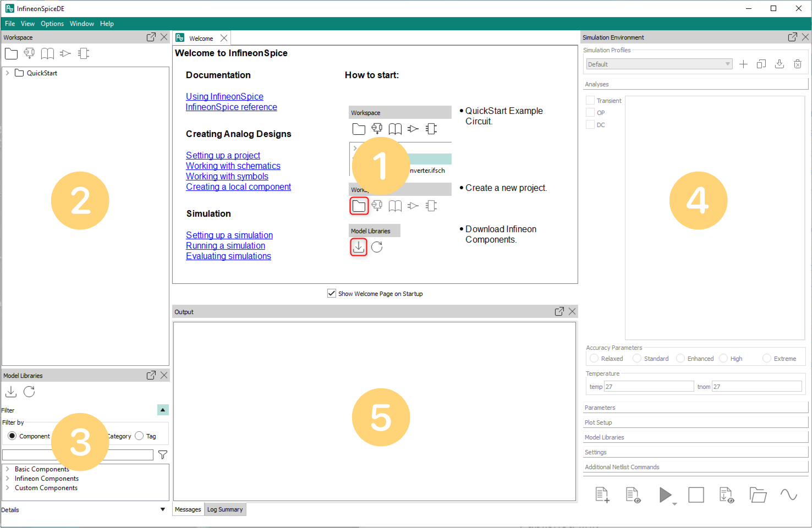Select the Relaxed accuracy radio button
This screenshot has width=812, height=528.
[x=594, y=359]
